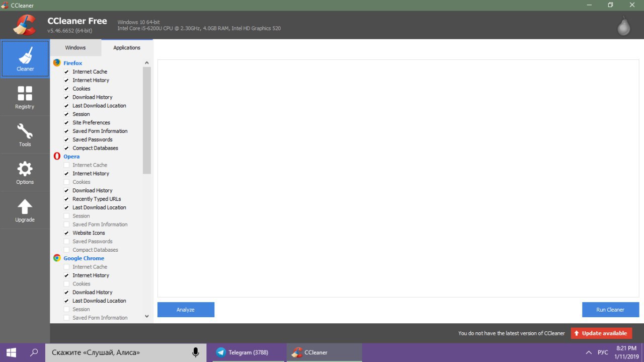
Task: Uncheck Firefox Cookies
Action: pyautogui.click(x=66, y=89)
